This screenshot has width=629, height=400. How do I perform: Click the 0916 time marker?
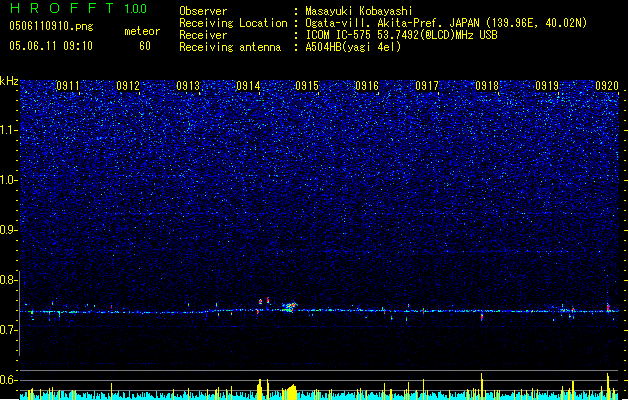[x=367, y=86]
